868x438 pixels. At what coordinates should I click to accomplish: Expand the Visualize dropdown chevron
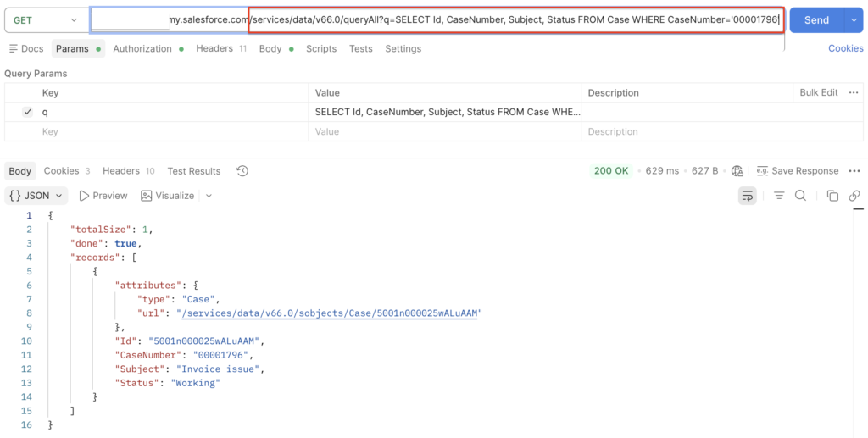[x=209, y=196]
